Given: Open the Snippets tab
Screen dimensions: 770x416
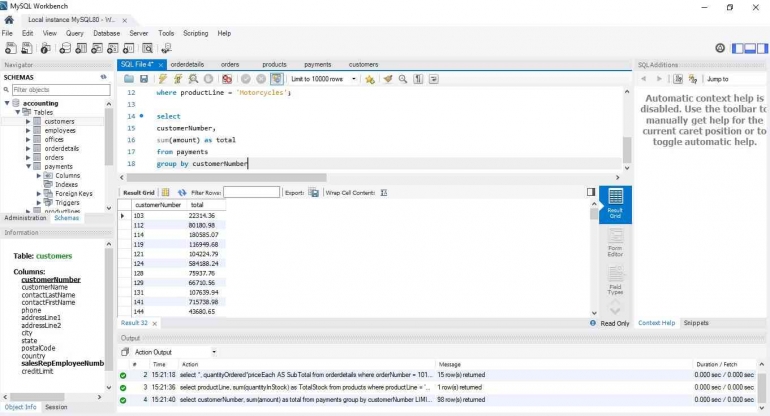Looking at the screenshot, I should click(x=696, y=323).
